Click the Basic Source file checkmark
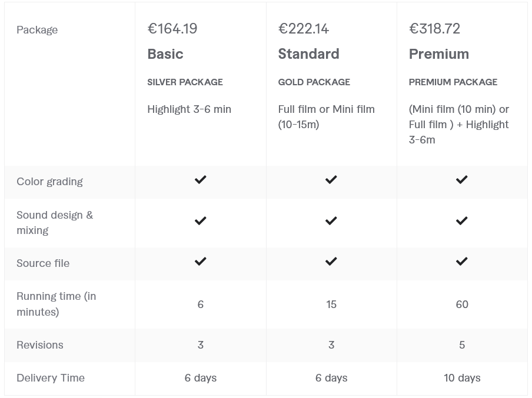 coord(200,261)
